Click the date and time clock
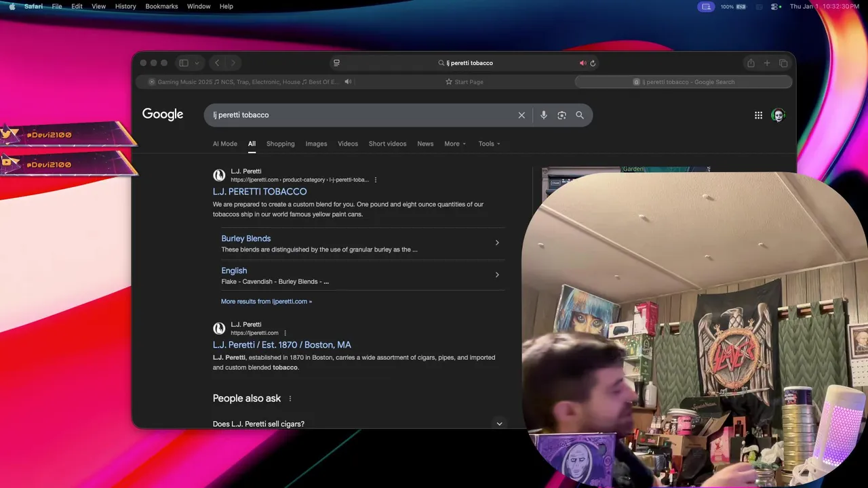868x488 pixels. pyautogui.click(x=824, y=6)
